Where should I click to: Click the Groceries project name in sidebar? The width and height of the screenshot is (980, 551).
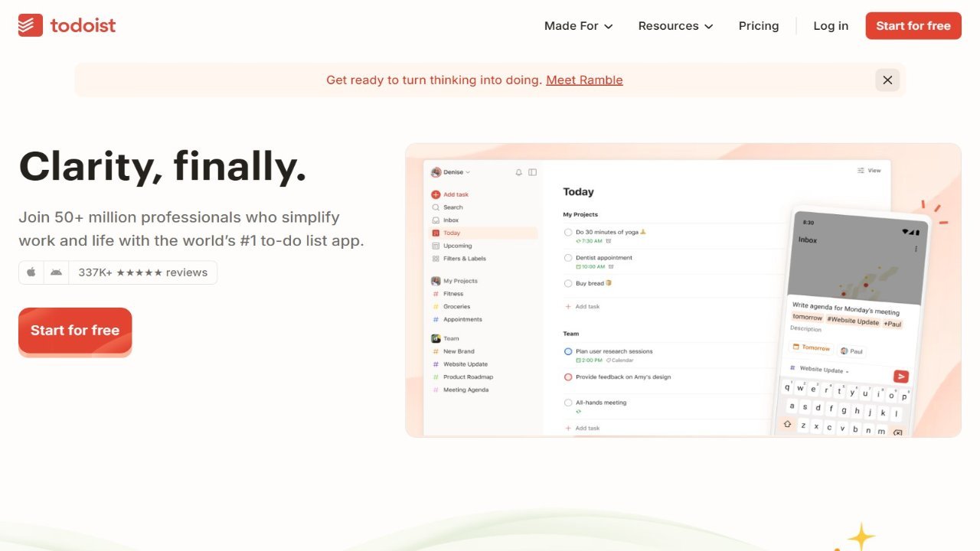pyautogui.click(x=457, y=307)
